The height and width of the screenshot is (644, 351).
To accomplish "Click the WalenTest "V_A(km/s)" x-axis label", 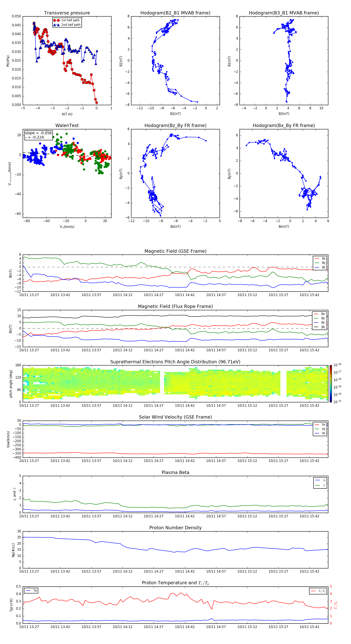I will click(x=67, y=227).
